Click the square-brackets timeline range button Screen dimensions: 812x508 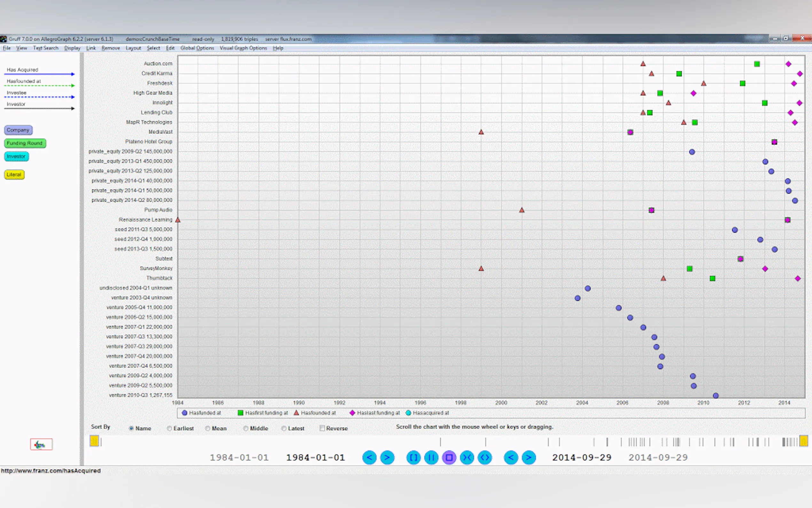coord(414,457)
